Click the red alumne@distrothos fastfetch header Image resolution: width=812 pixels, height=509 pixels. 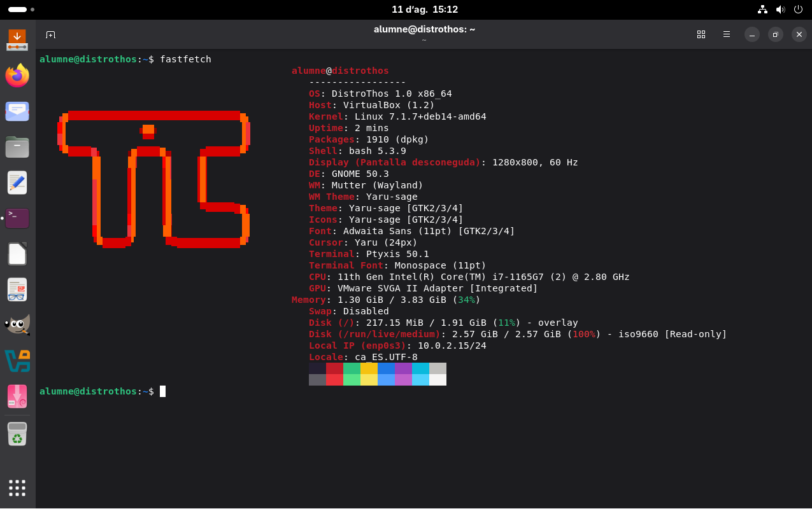(x=340, y=71)
